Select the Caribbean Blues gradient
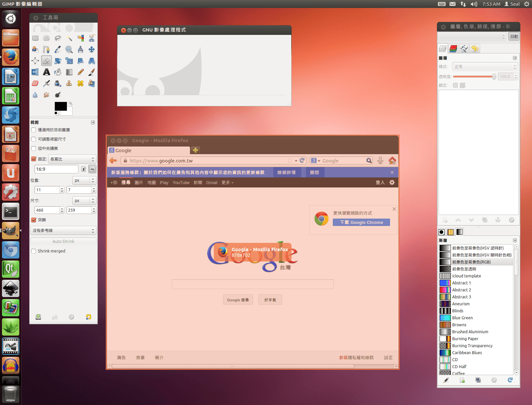The width and height of the screenshot is (532, 405). click(x=467, y=353)
